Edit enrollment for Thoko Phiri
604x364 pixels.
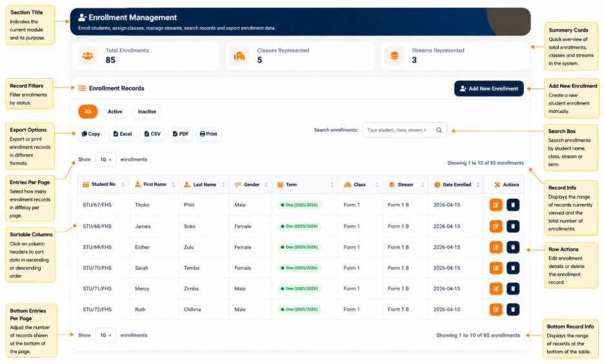(496, 205)
